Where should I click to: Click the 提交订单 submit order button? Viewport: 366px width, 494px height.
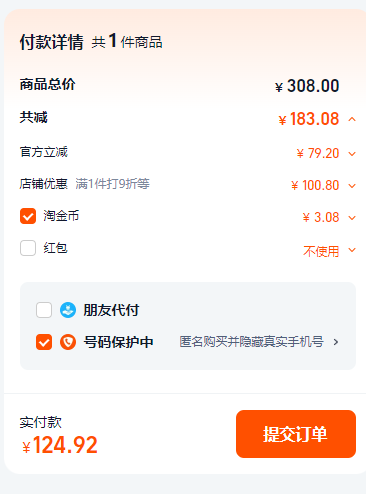pos(296,434)
